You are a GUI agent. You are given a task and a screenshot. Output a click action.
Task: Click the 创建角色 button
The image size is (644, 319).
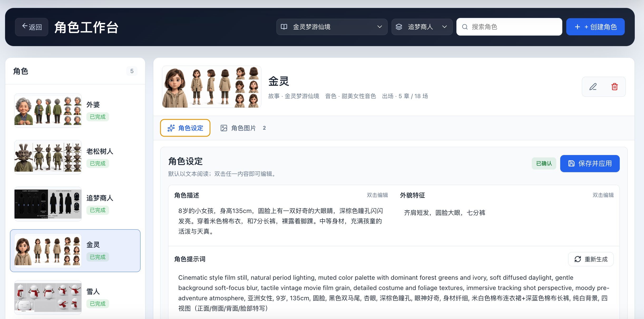pyautogui.click(x=595, y=27)
